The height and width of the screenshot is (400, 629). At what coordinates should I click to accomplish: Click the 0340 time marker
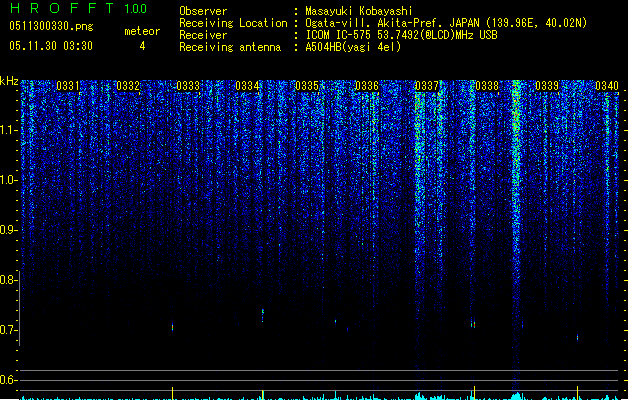607,86
